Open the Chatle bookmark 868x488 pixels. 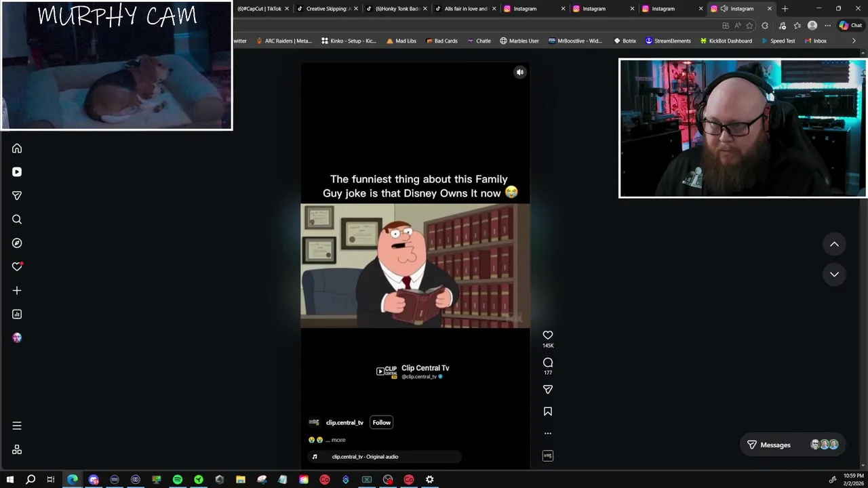[x=479, y=41]
